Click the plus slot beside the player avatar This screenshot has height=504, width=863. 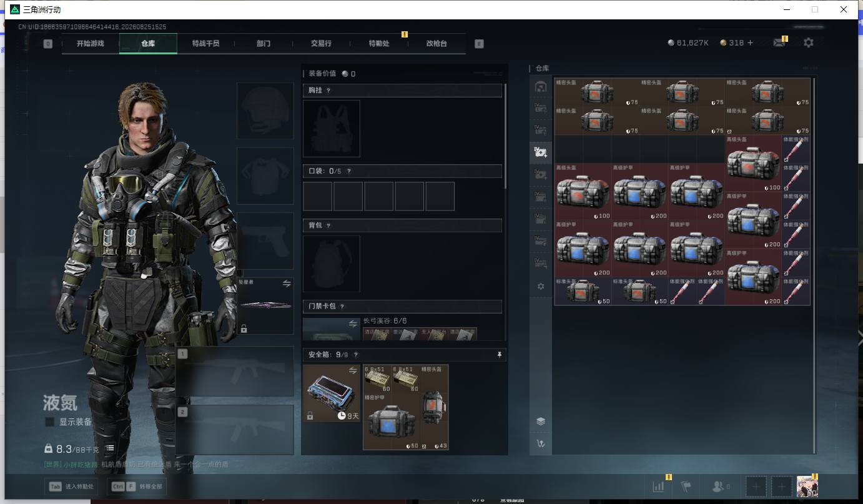(x=781, y=487)
